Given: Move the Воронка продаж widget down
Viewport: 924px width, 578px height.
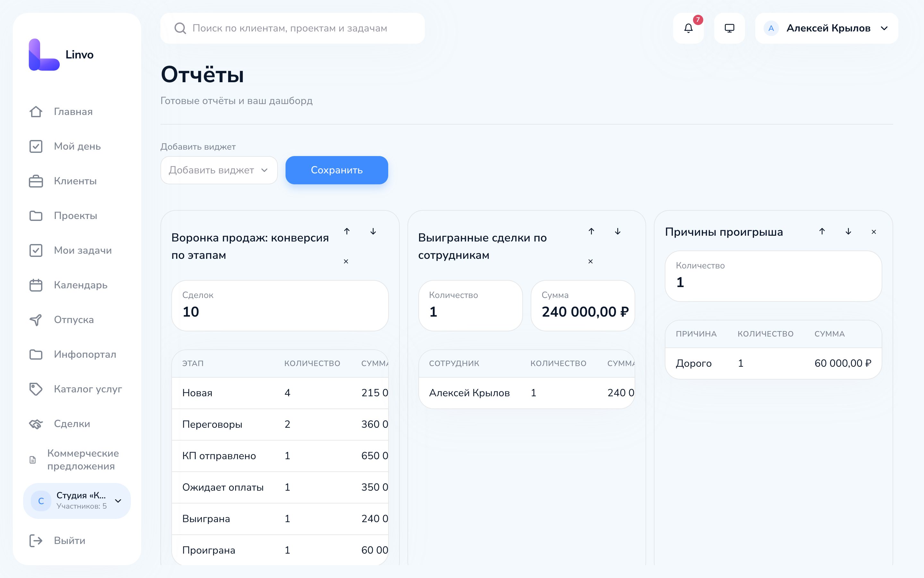Looking at the screenshot, I should click(373, 231).
